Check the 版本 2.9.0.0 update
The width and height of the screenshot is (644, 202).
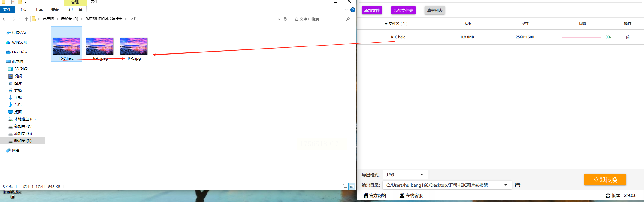tap(621, 195)
